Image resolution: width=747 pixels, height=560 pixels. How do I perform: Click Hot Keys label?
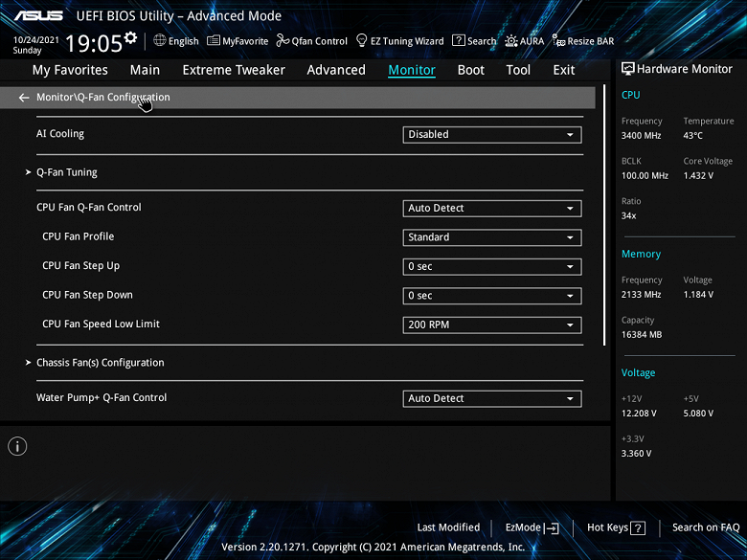click(x=607, y=527)
